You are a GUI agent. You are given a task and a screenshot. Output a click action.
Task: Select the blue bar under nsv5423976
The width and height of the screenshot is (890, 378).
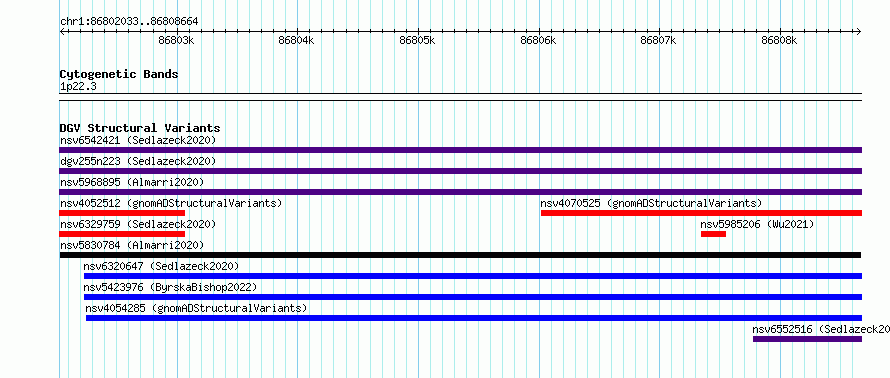click(x=473, y=297)
